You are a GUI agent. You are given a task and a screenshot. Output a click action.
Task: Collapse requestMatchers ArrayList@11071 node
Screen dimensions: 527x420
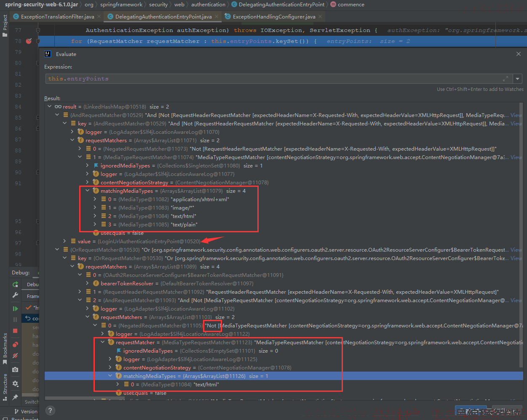[72, 141]
